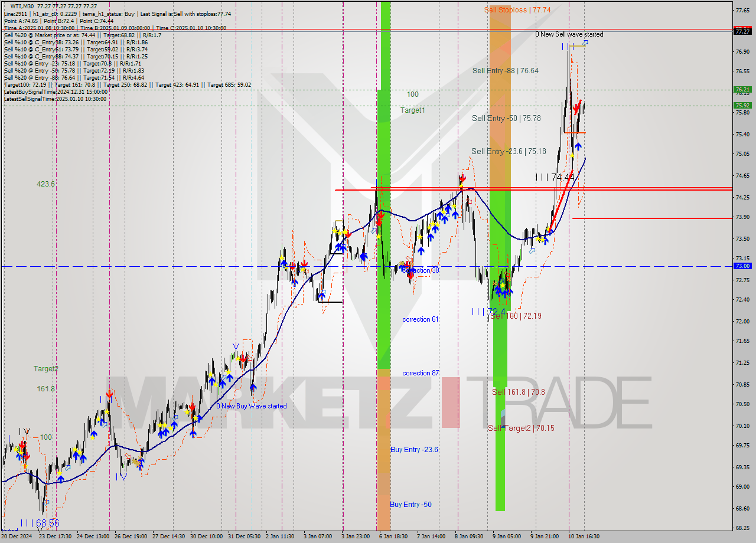Click the '6 Jan 18:30' time axis label
The height and width of the screenshot is (543, 756).
click(x=394, y=537)
